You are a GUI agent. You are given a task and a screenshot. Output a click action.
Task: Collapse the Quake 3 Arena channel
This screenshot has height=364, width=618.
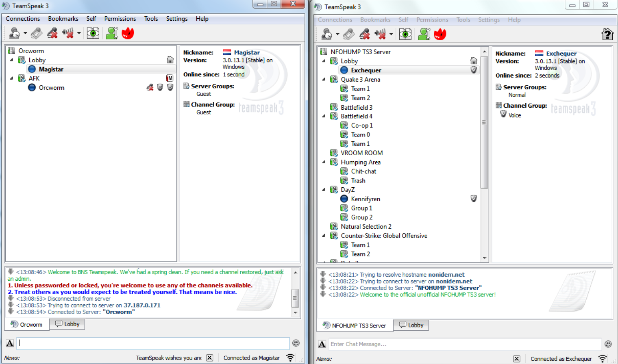tap(324, 79)
